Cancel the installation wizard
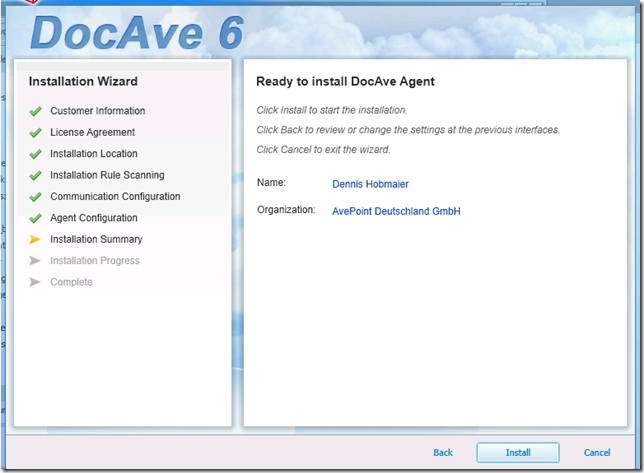Screen dimensions: 644x473 (597, 452)
